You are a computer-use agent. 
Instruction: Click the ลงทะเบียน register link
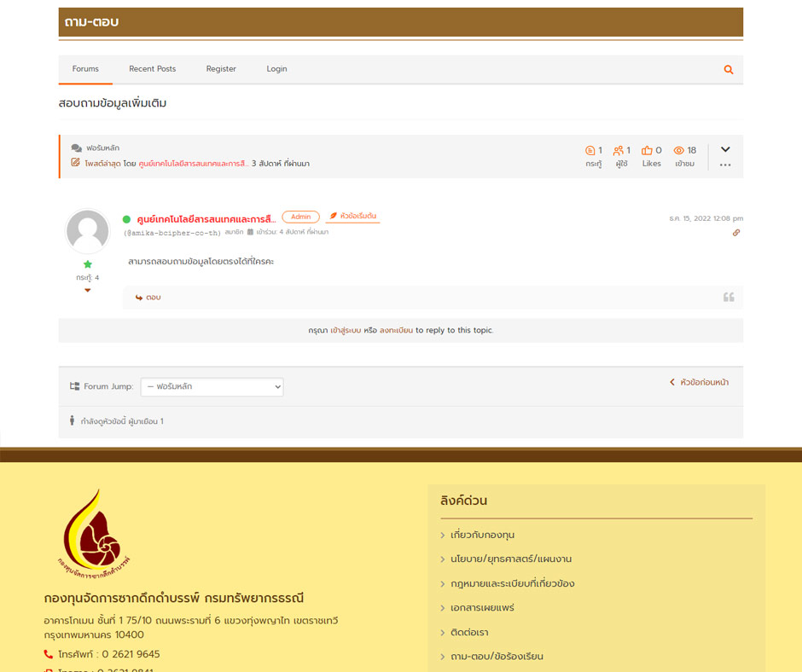click(396, 330)
